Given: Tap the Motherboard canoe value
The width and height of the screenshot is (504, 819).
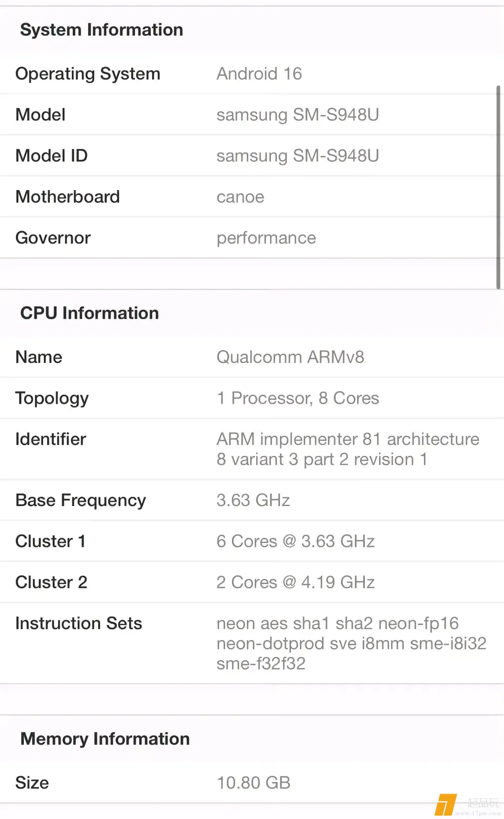Looking at the screenshot, I should 240,197.
